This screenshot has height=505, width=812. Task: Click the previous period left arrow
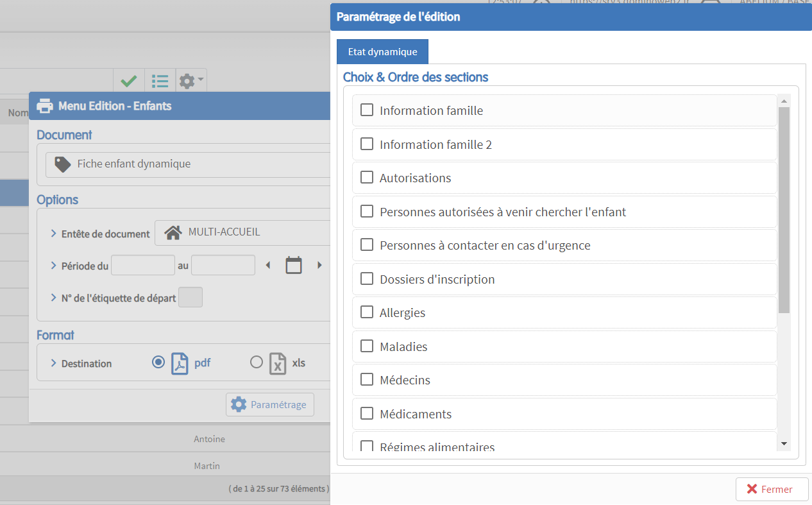pyautogui.click(x=268, y=265)
